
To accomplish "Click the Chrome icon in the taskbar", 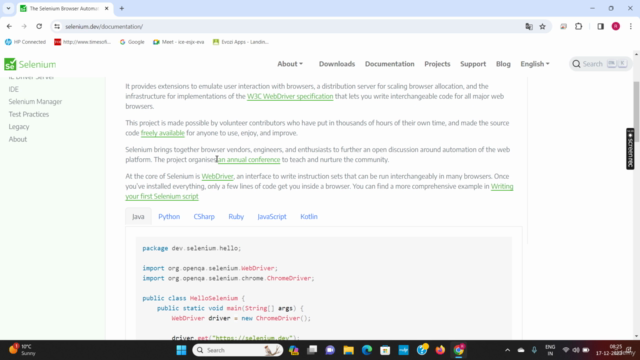I will (x=458, y=350).
